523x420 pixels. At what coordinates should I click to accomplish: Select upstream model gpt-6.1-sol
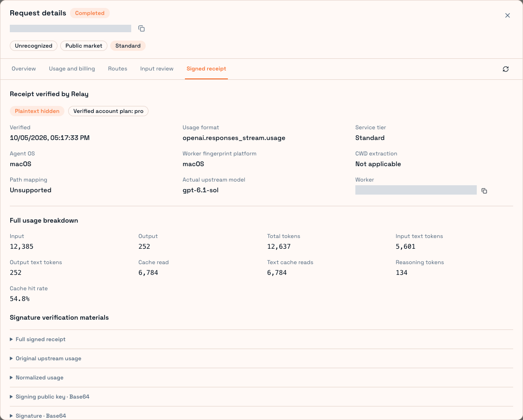pyautogui.click(x=200, y=190)
